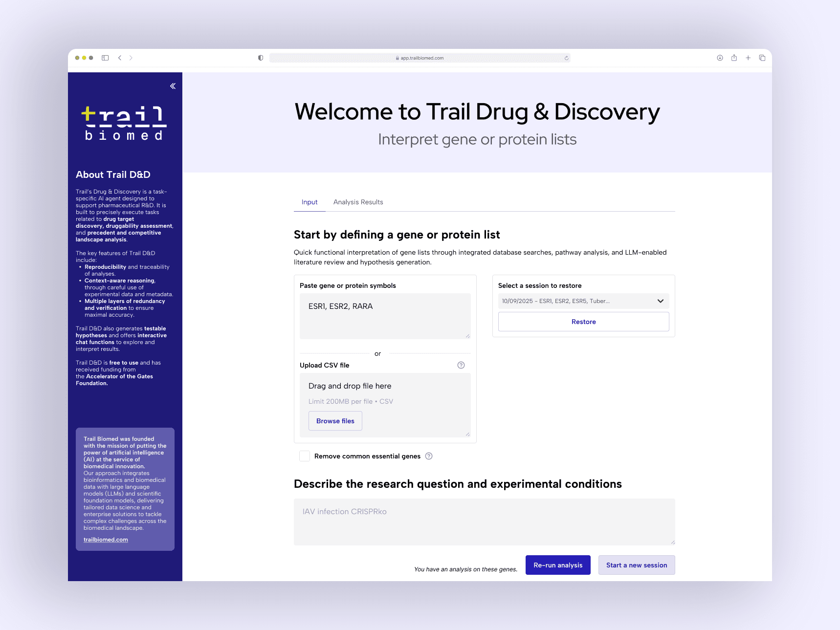Click the research question text area
The height and width of the screenshot is (630, 840).
click(x=485, y=522)
